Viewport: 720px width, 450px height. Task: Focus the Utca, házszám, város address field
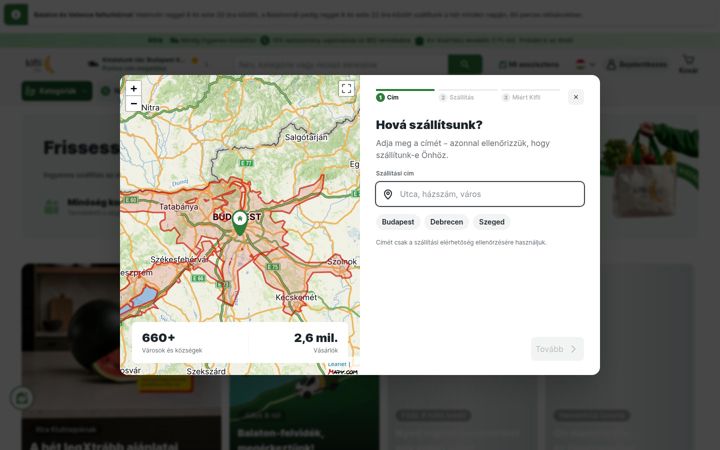pos(480,194)
